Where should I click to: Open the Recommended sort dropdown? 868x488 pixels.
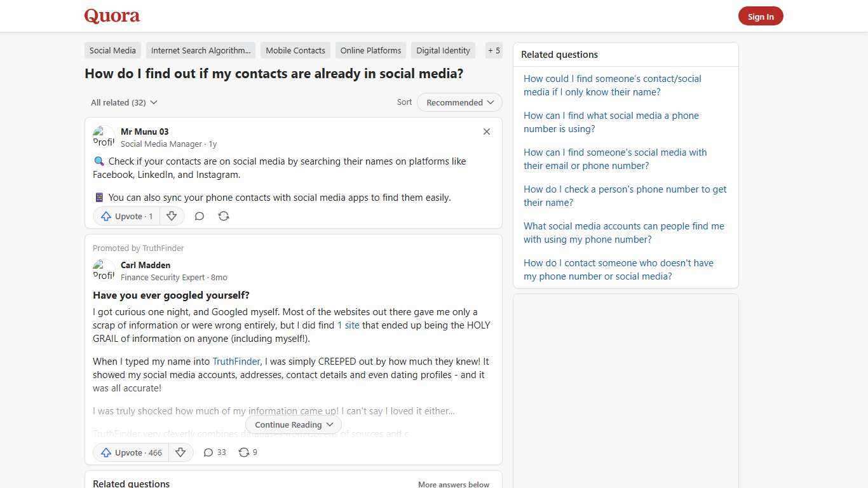coord(459,102)
